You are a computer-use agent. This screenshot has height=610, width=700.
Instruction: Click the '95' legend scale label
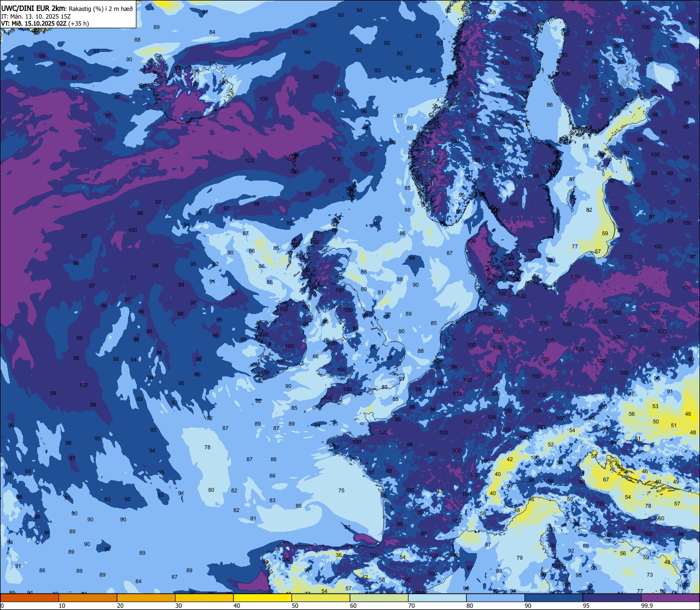pos(586,606)
